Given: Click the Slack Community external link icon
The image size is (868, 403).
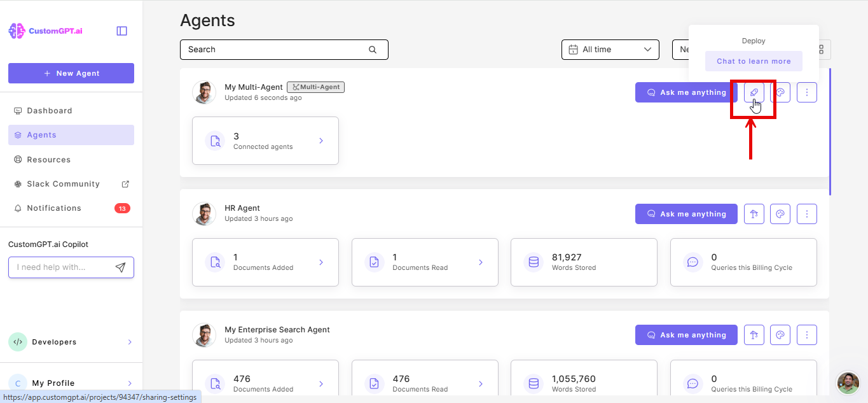Looking at the screenshot, I should tap(125, 184).
